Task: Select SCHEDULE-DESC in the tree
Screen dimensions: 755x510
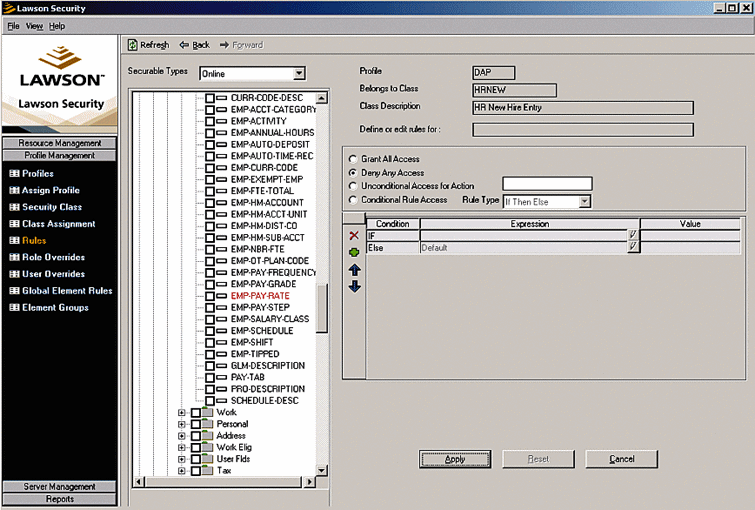Action: coord(264,401)
